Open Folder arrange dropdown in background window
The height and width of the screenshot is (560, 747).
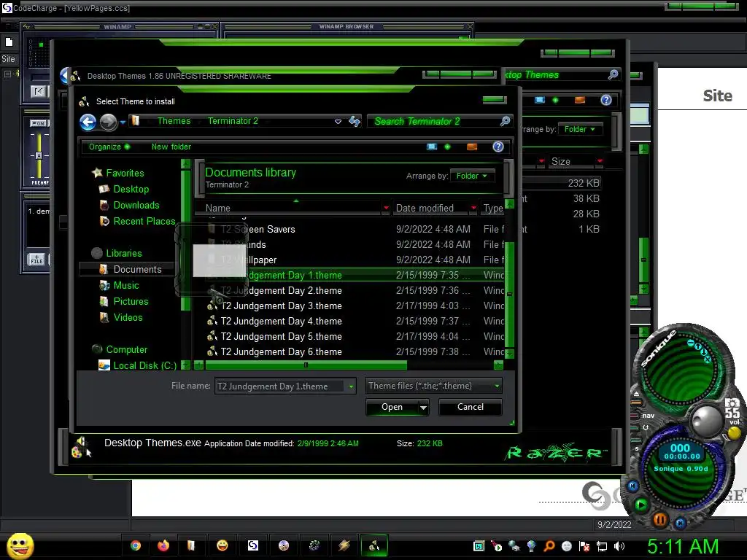pos(580,129)
